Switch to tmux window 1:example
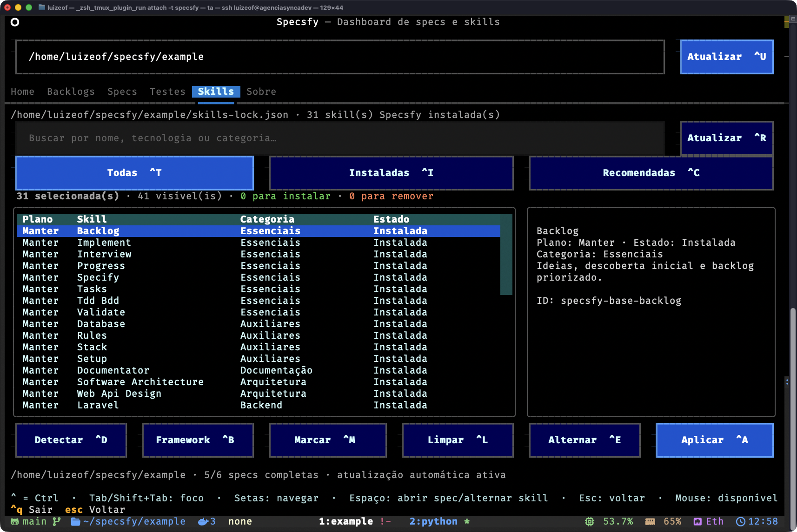Viewport: 797px width, 532px height. [346, 521]
